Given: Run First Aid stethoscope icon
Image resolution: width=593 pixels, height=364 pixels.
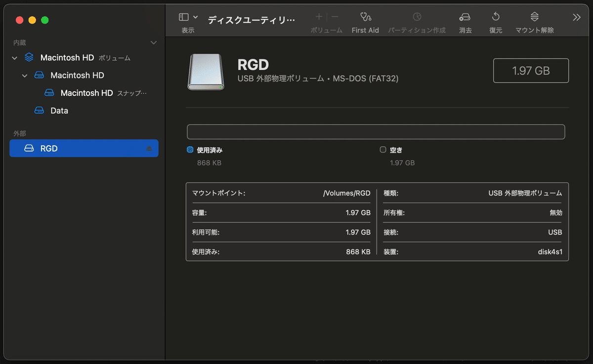Looking at the screenshot, I should click(365, 17).
